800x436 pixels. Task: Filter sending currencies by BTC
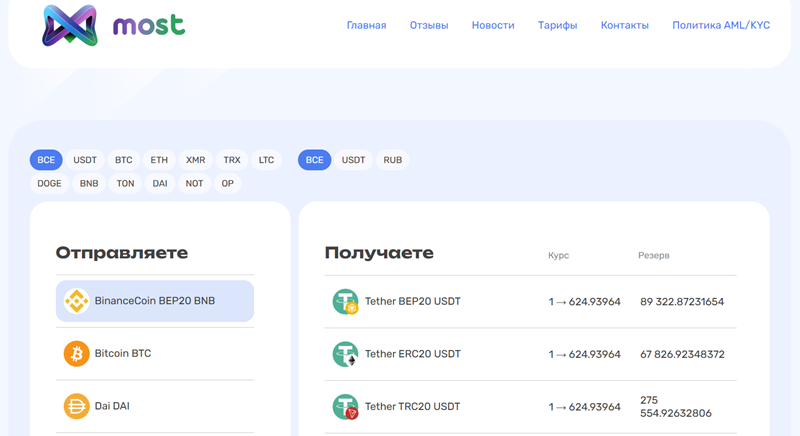click(123, 160)
